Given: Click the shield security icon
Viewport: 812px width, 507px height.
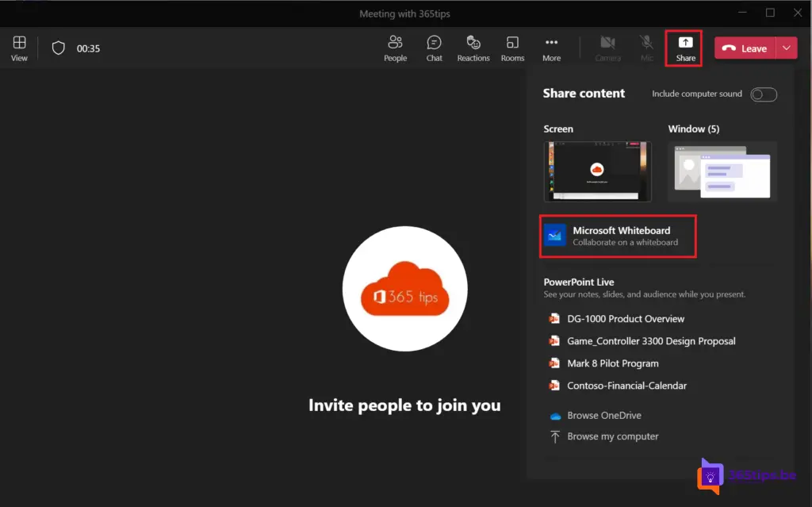Looking at the screenshot, I should pos(58,48).
